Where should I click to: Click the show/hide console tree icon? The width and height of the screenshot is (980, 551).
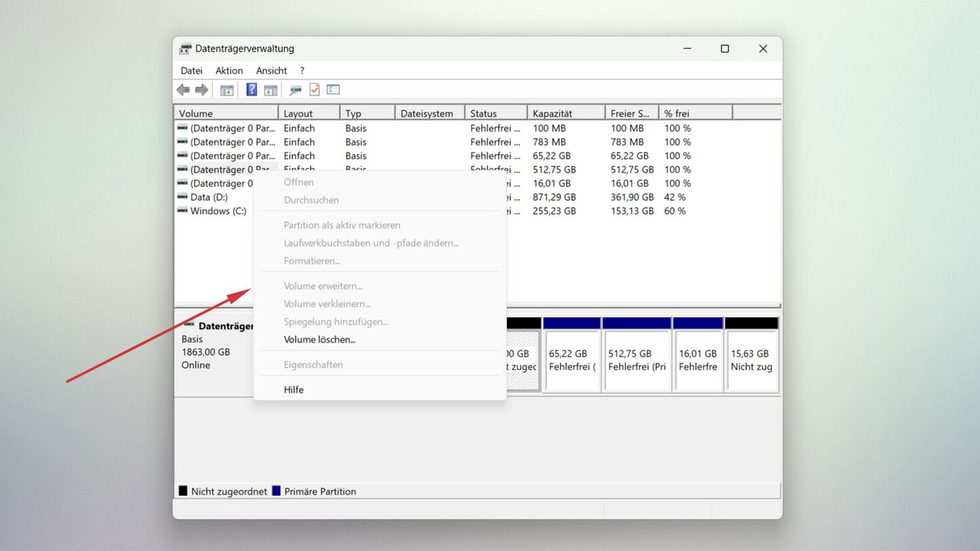[227, 90]
